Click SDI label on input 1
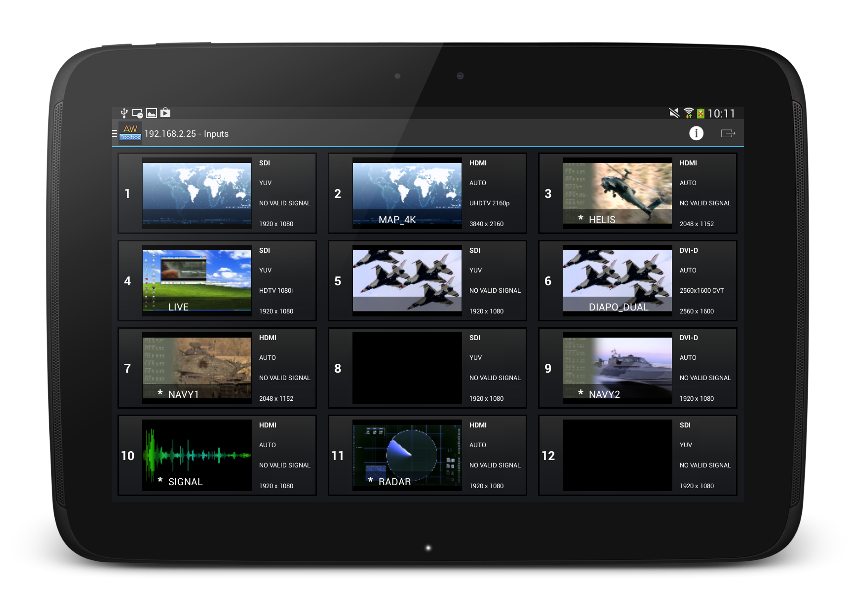Screen dimensions: 854x616 point(265,163)
